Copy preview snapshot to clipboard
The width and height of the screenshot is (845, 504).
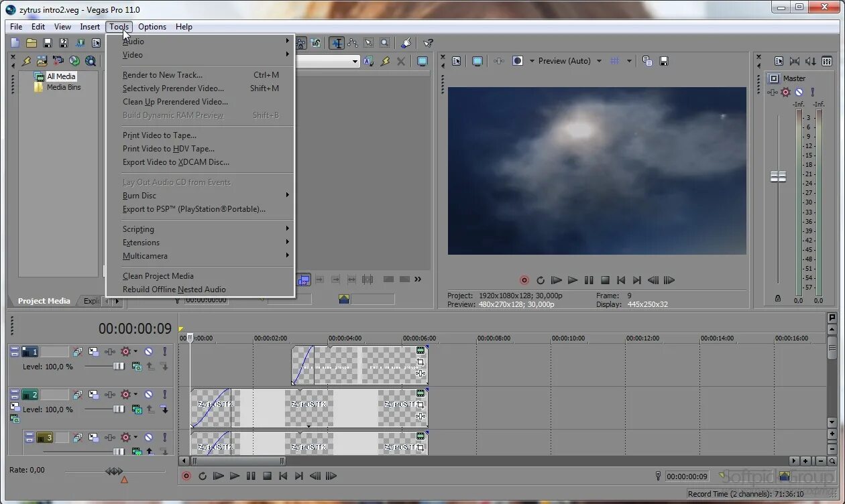tap(647, 61)
